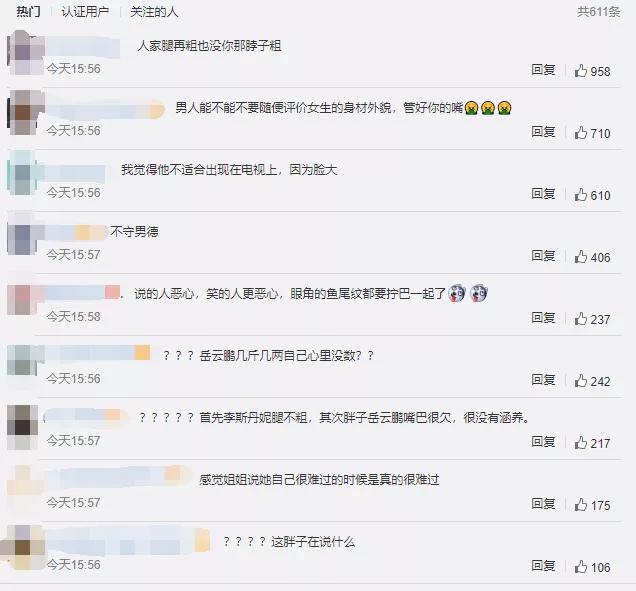Open the 认证用户 tab
Viewport: 636px width, 591px height.
tap(85, 11)
